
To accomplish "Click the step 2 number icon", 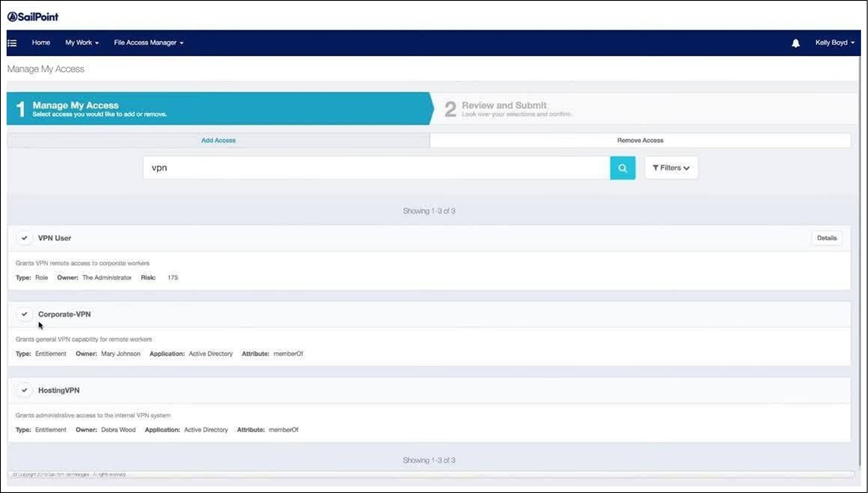I will [450, 109].
